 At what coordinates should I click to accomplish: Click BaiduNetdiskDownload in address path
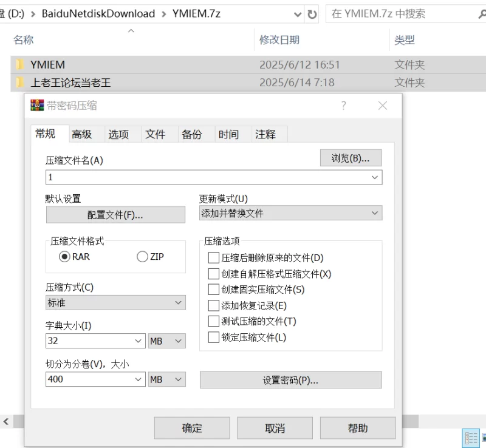click(x=98, y=14)
